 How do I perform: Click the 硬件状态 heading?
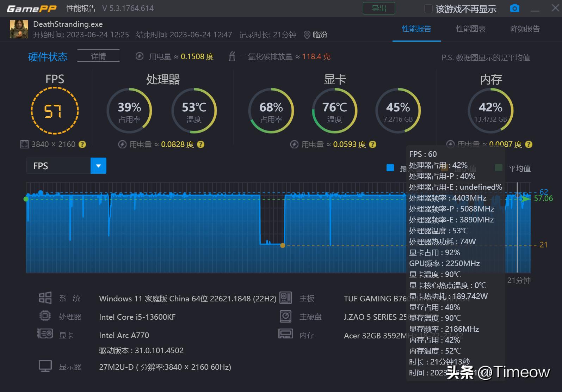[48, 57]
